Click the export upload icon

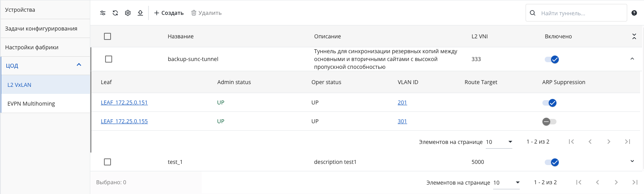click(140, 13)
